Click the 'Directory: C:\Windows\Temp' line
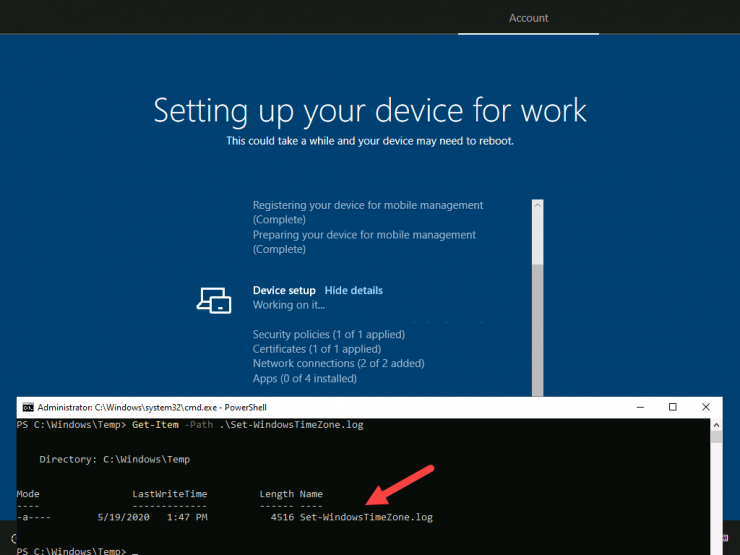This screenshot has width=740, height=555. point(115,460)
